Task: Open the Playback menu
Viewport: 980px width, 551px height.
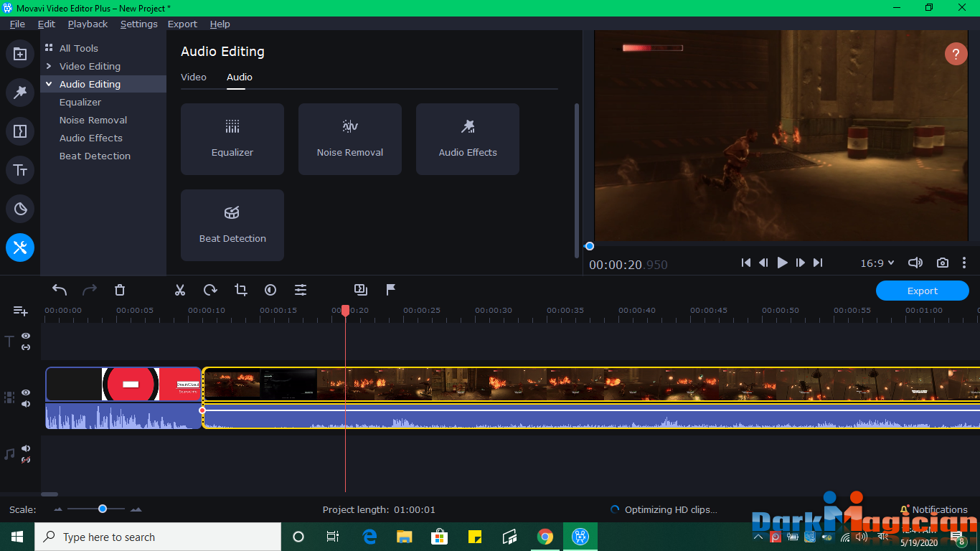Action: 88,24
